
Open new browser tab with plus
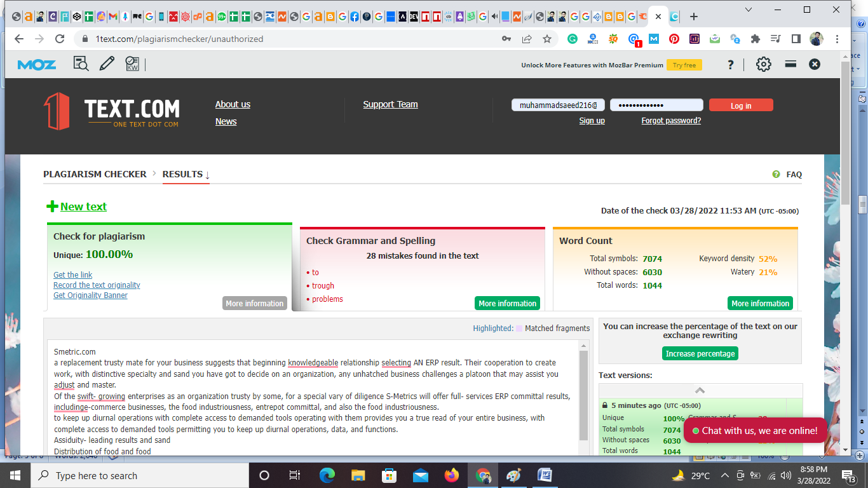pos(694,17)
